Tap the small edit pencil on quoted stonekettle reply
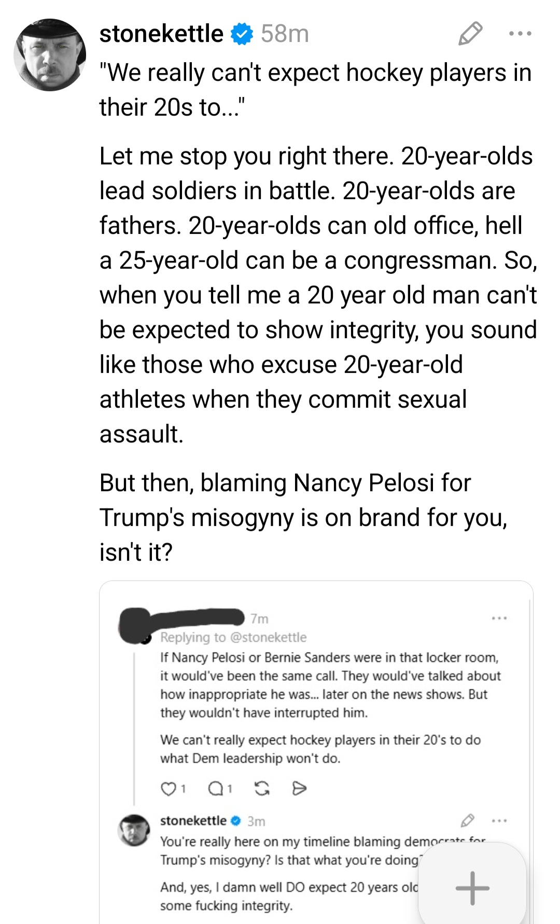This screenshot has width=560, height=924. (x=467, y=821)
